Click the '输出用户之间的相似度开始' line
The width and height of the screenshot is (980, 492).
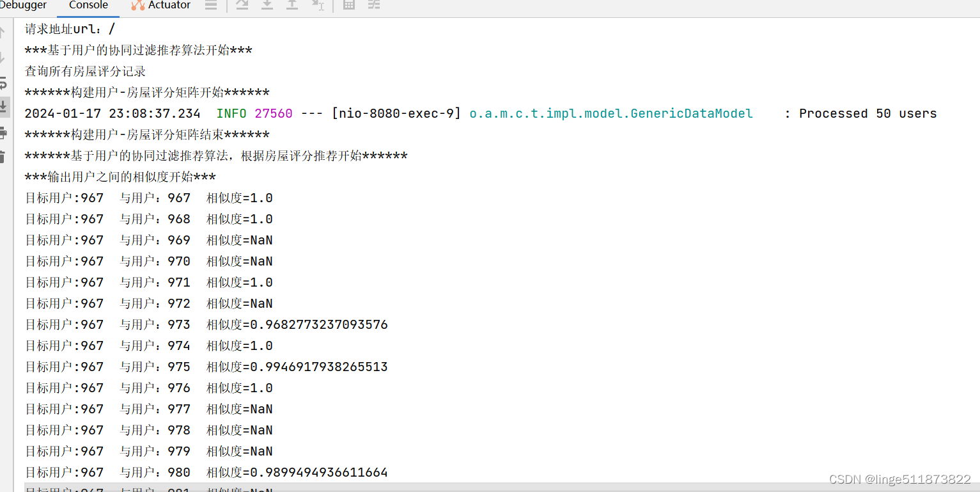click(120, 177)
